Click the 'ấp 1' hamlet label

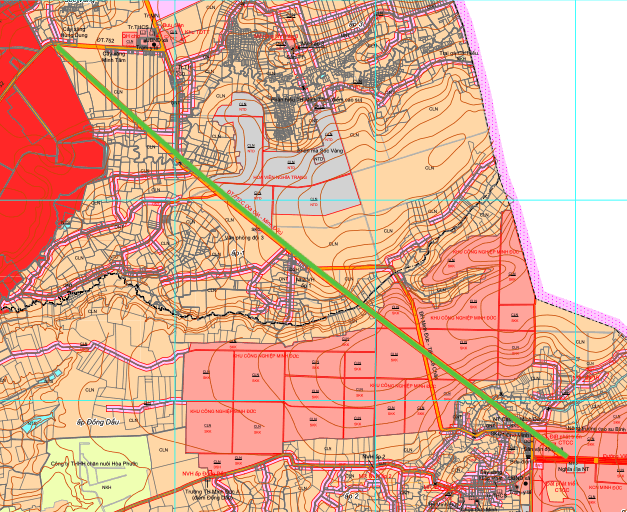(238, 253)
